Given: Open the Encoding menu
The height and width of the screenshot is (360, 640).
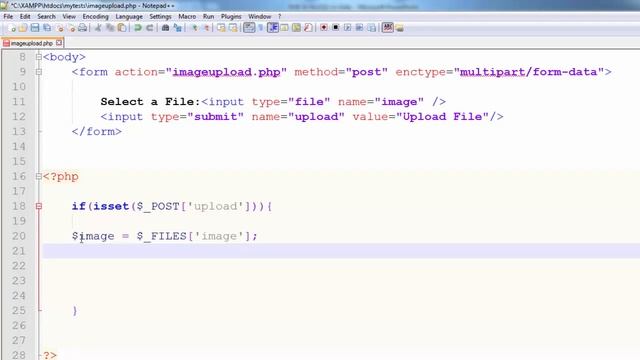Looking at the screenshot, I should pos(96,17).
